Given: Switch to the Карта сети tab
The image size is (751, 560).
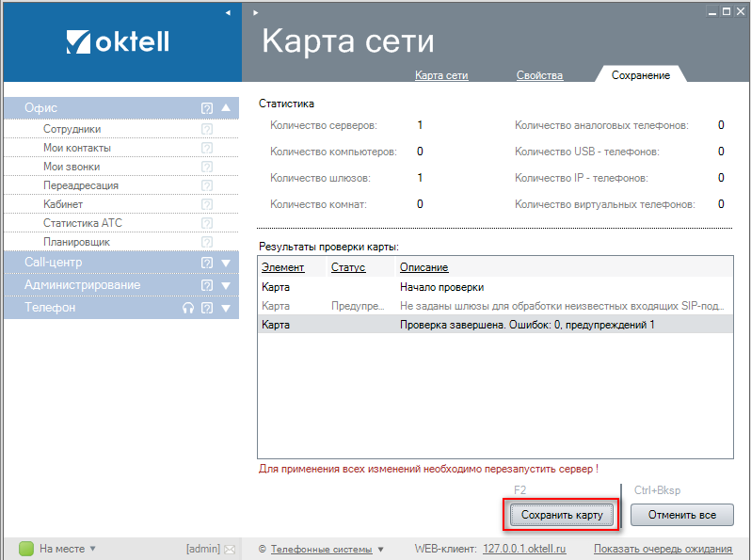Looking at the screenshot, I should click(x=441, y=75).
